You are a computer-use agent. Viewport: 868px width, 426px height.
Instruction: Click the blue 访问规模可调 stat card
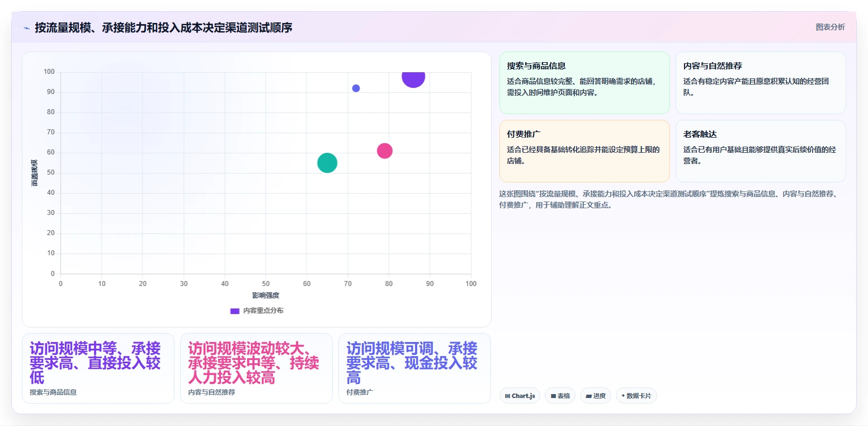pyautogui.click(x=414, y=368)
